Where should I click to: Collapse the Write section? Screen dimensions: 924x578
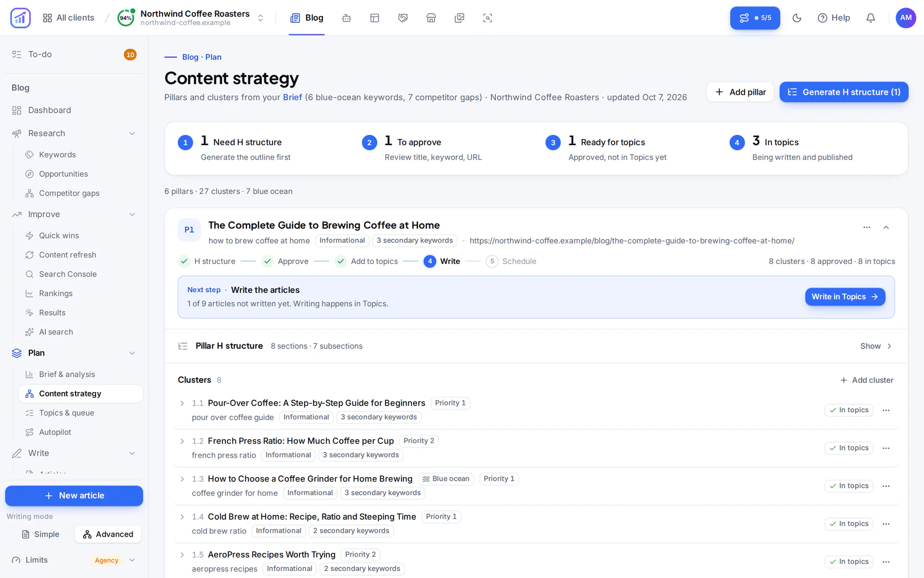click(x=74, y=453)
